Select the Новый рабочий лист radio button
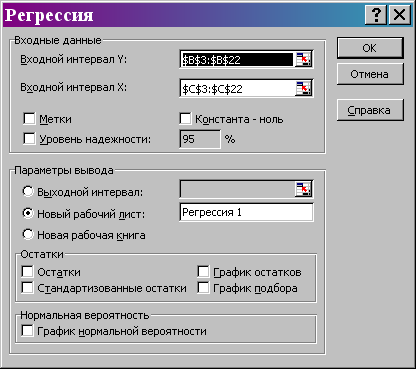Screen dimensions: 416x369 tap(28, 213)
